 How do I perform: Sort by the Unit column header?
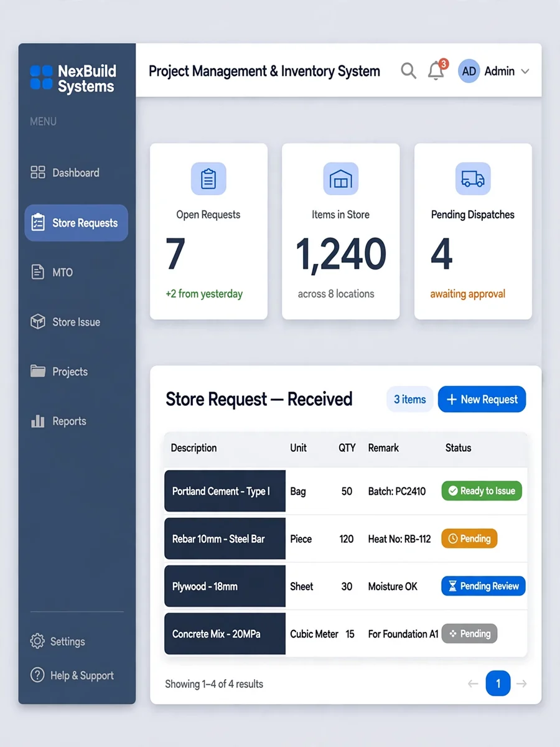point(298,448)
